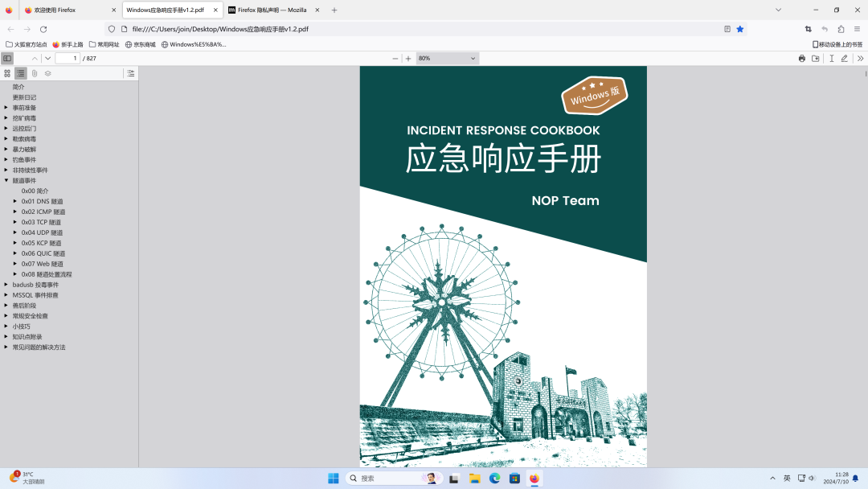Toggle the PDF sidebar panel
The image size is (868, 489).
pos(7,58)
